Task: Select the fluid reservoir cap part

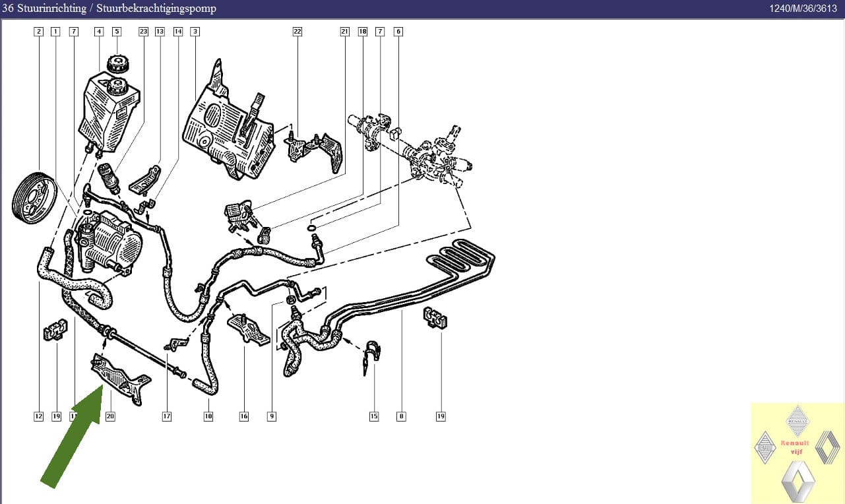Action: coord(117,65)
